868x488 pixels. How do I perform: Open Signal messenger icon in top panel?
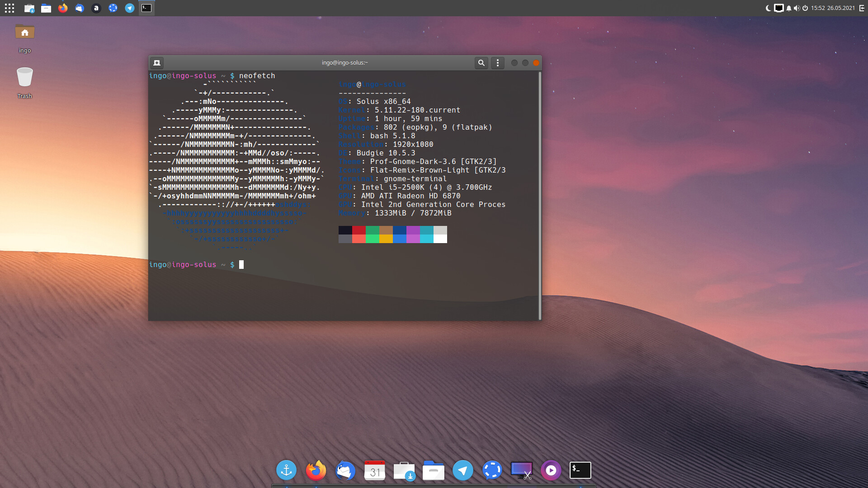tap(113, 8)
